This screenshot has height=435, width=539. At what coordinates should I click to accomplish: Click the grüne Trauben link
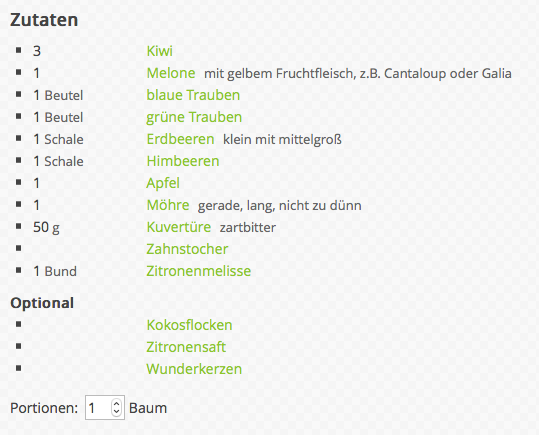pos(194,117)
